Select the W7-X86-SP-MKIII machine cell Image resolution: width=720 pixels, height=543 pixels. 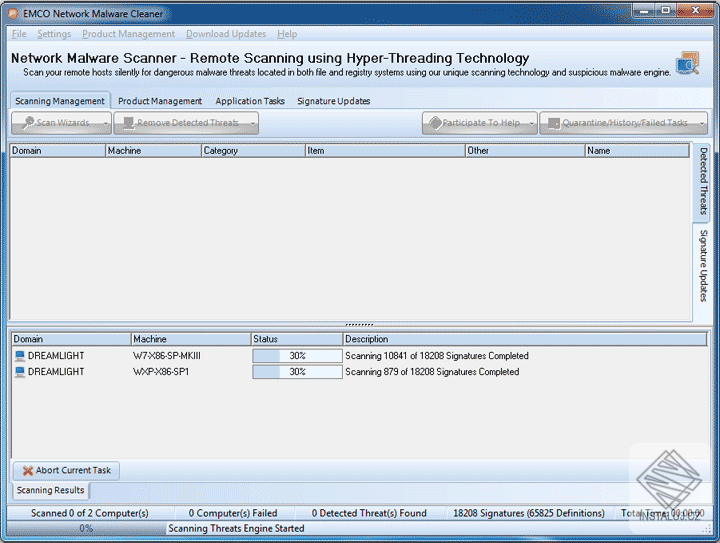167,356
